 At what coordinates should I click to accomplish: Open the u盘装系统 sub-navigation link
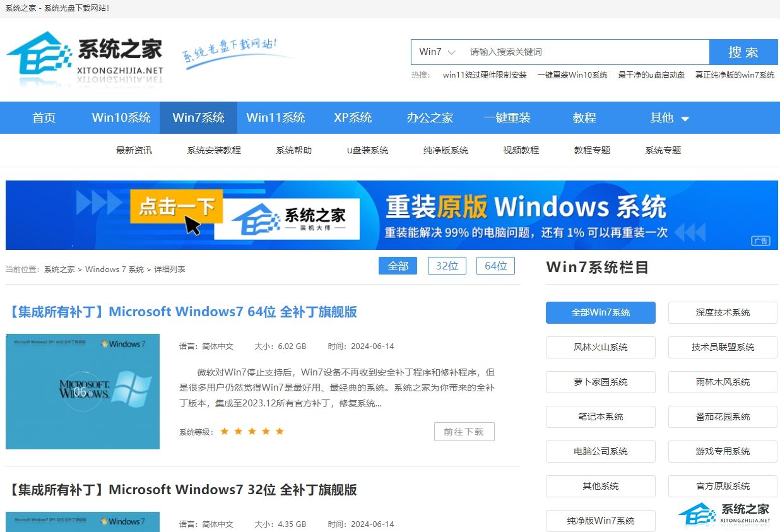point(367,150)
